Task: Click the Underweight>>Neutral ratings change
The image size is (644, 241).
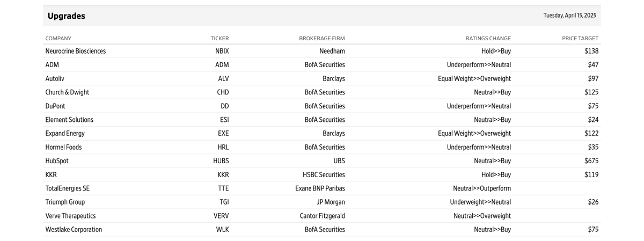Action: click(480, 202)
